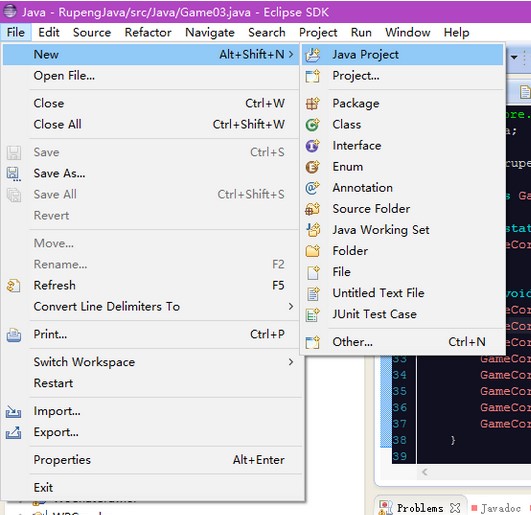The image size is (531, 515).
Task: Click the Annotation @ icon
Action: 313,188
